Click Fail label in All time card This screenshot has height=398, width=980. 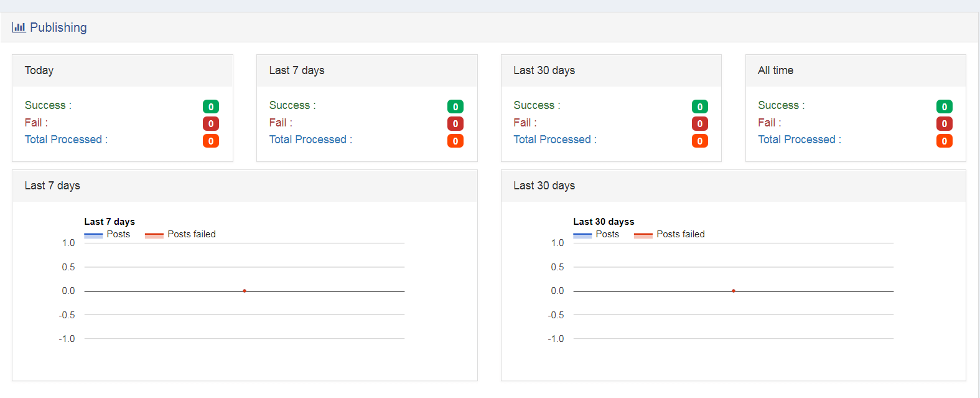coord(770,123)
